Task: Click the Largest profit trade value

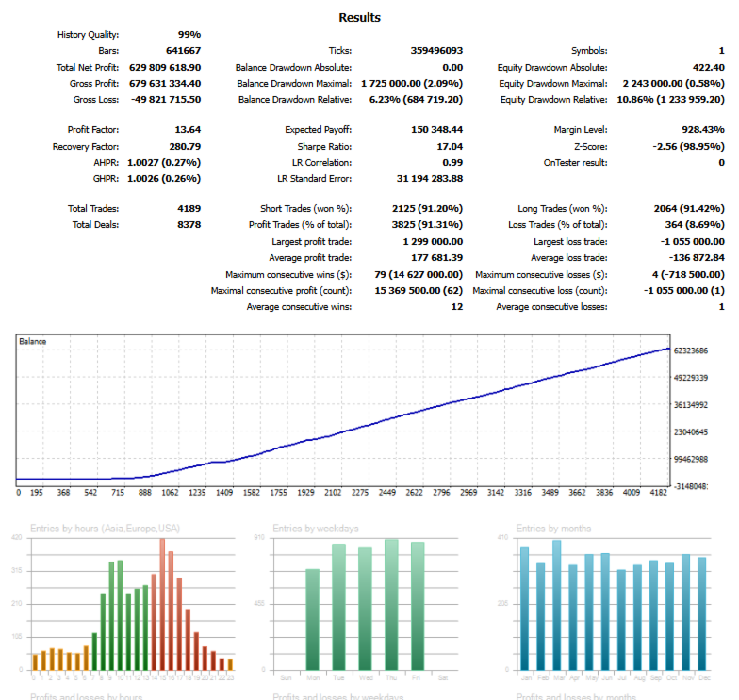Action: [x=433, y=241]
